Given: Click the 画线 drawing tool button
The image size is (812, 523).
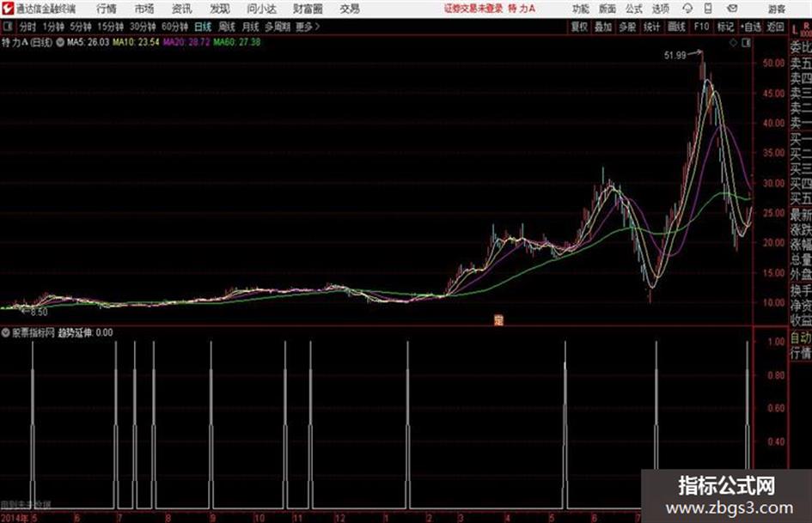Looking at the screenshot, I should tap(676, 27).
